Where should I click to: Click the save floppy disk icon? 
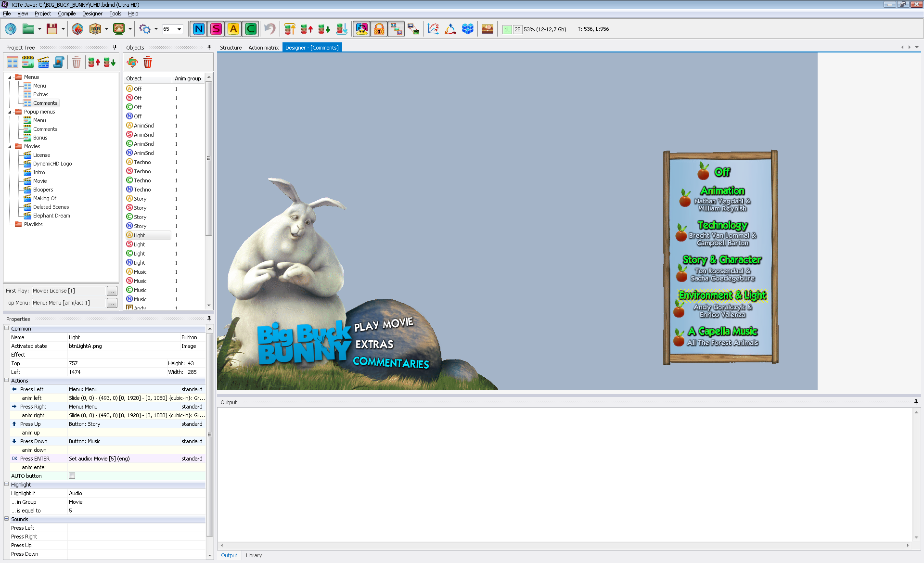point(52,29)
